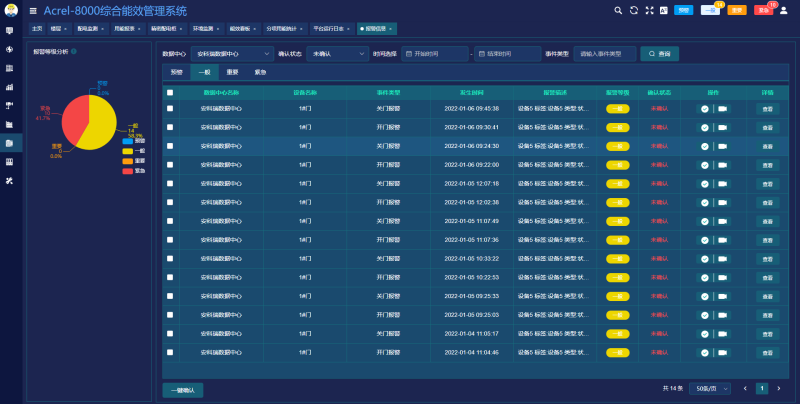Check the row dated 2022-01-05 11:07:36
The width and height of the screenshot is (800, 404).
pos(170,240)
